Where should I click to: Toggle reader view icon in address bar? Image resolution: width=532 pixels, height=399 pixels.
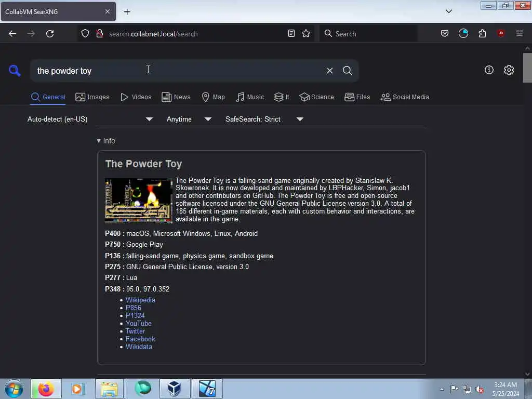coord(291,33)
